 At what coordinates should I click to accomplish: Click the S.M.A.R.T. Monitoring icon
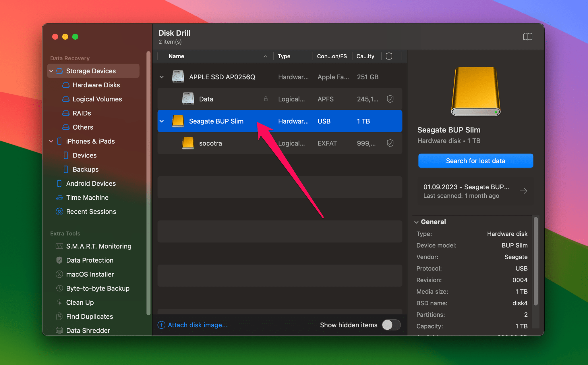click(x=59, y=246)
